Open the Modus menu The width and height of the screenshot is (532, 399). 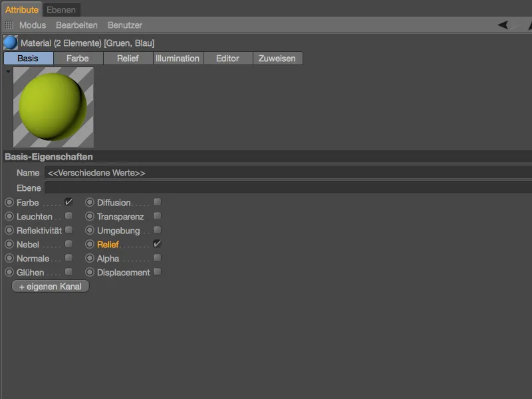pyautogui.click(x=33, y=25)
